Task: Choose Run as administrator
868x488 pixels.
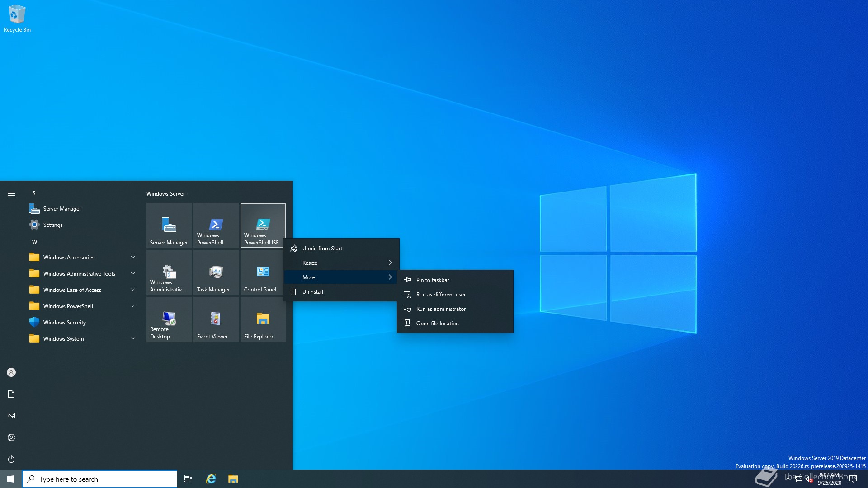Action: click(455, 309)
